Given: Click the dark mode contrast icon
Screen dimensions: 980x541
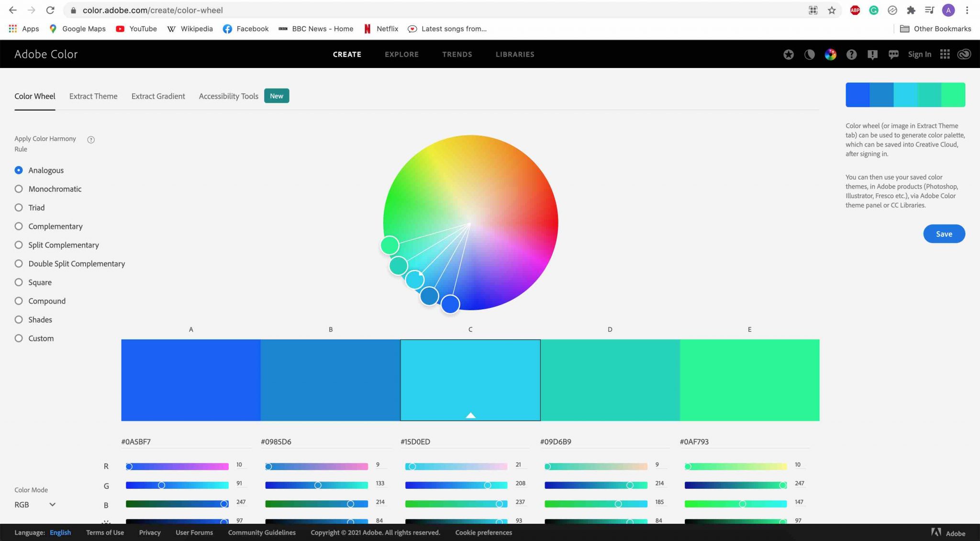Looking at the screenshot, I should point(810,54).
